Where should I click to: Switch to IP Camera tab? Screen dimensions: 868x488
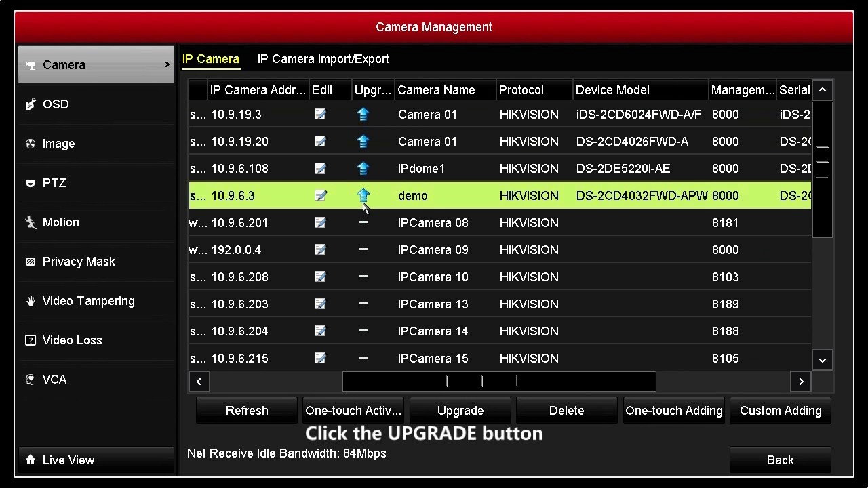(211, 59)
